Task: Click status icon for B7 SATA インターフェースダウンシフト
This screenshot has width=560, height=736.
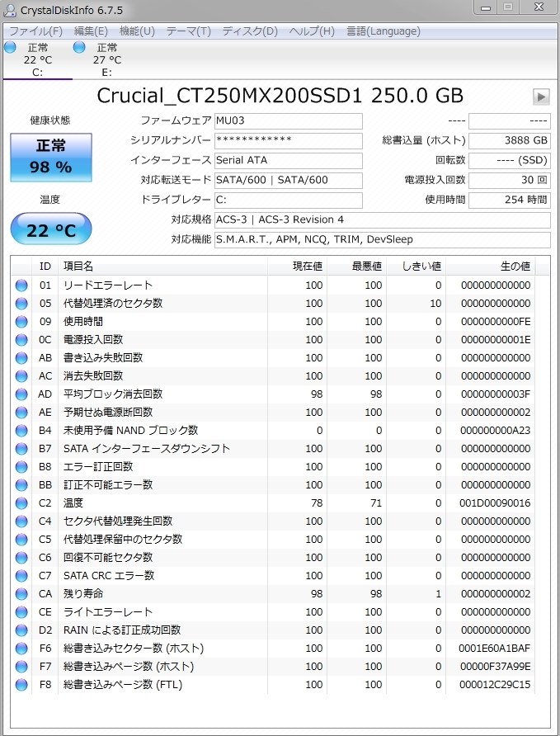Action: coord(21,449)
